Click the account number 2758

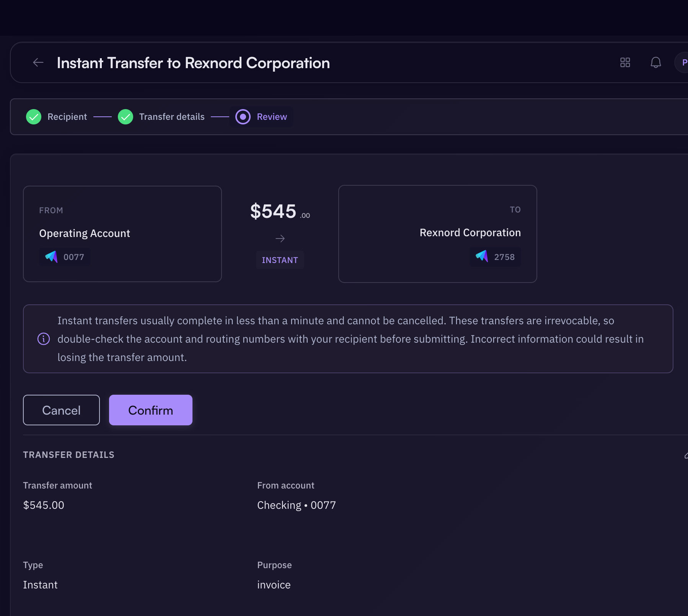[x=504, y=257]
